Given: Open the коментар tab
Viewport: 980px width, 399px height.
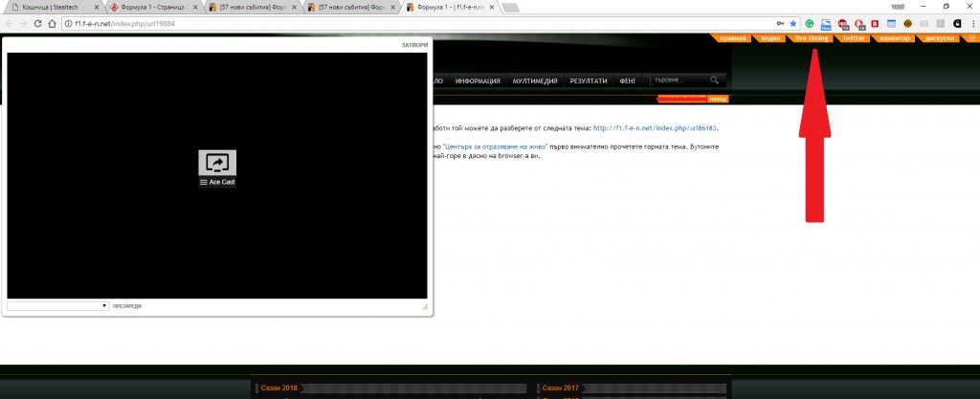Looking at the screenshot, I should [x=895, y=38].
